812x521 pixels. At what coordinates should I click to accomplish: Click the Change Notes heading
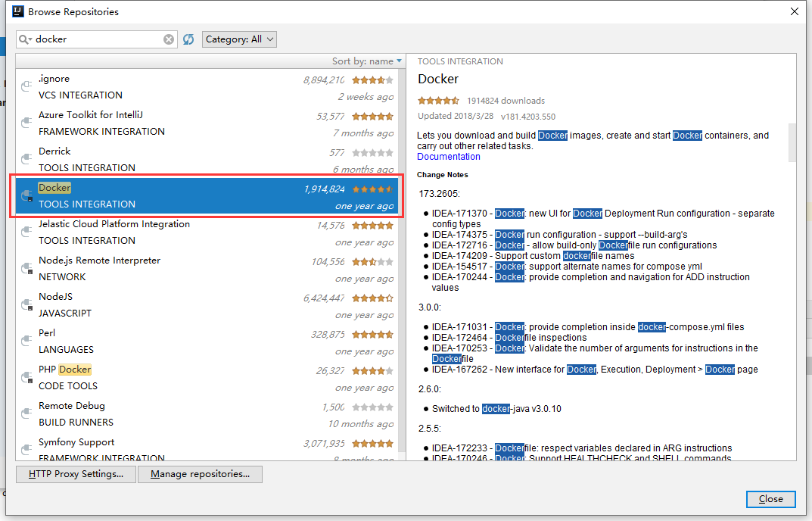(x=442, y=175)
